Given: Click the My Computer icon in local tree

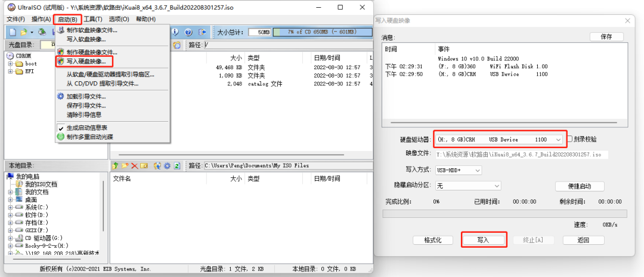Looking at the screenshot, I should tap(10, 176).
